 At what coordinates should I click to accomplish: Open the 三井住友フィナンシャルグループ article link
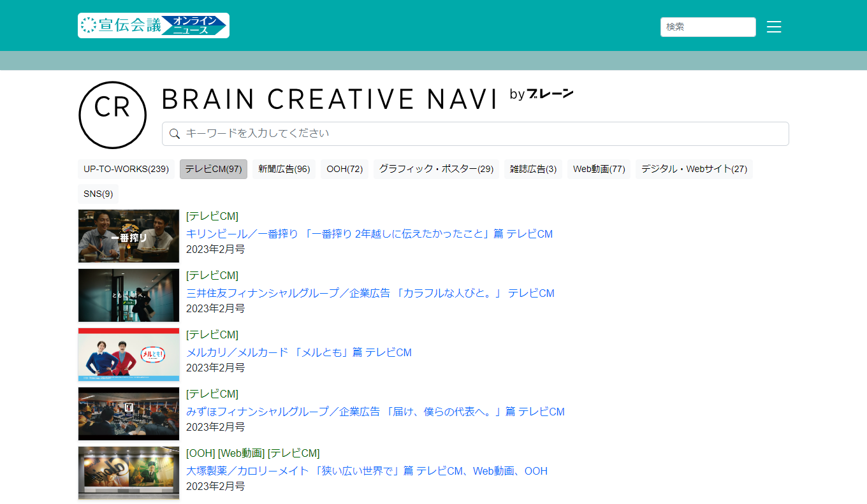[x=370, y=293]
